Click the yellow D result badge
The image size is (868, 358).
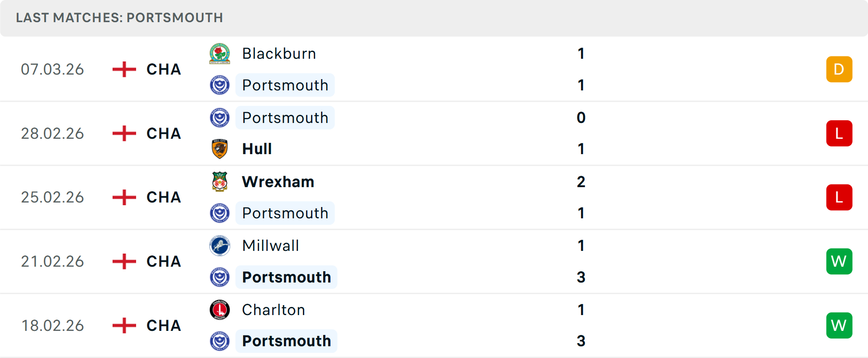[x=839, y=69]
